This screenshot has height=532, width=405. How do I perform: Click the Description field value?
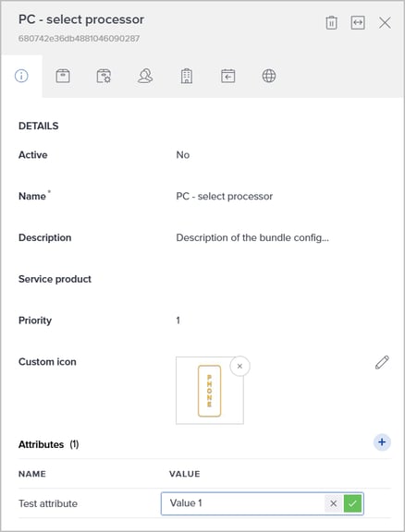point(252,238)
